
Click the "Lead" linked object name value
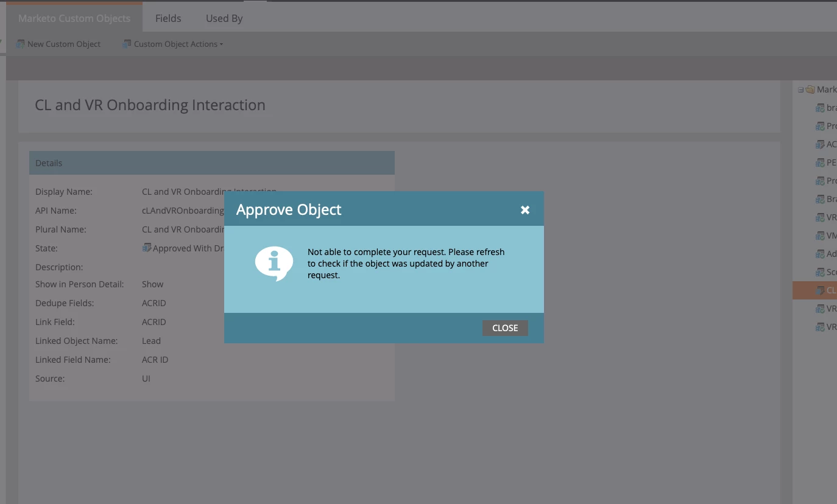pyautogui.click(x=151, y=341)
